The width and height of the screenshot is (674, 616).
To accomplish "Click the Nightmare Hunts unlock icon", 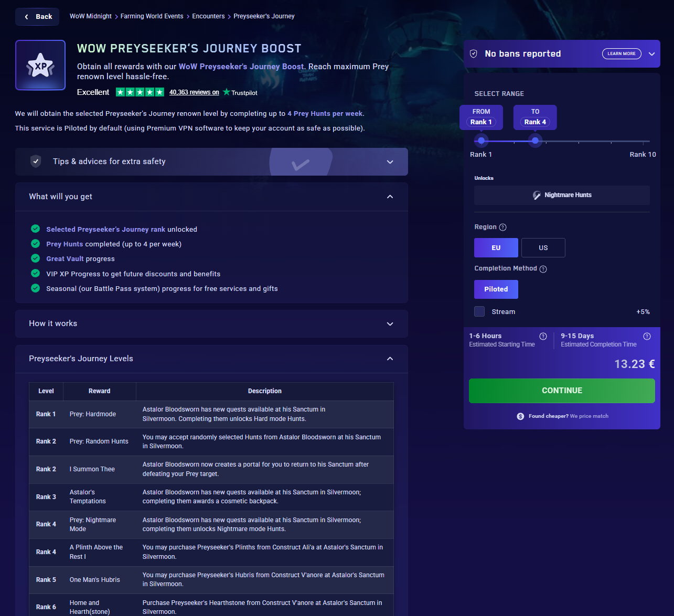I will [x=537, y=195].
